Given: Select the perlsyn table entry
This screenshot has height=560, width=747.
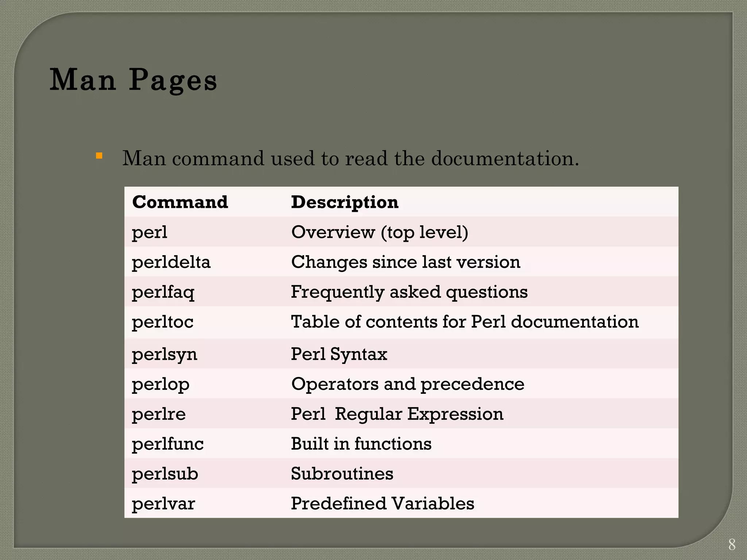Looking at the screenshot, I should [x=165, y=354].
